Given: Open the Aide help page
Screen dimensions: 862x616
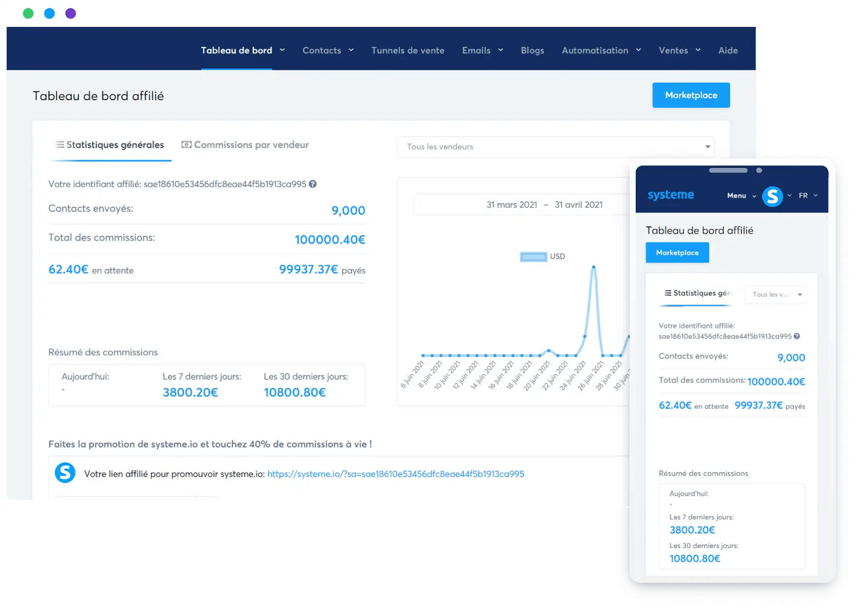Looking at the screenshot, I should coord(728,51).
